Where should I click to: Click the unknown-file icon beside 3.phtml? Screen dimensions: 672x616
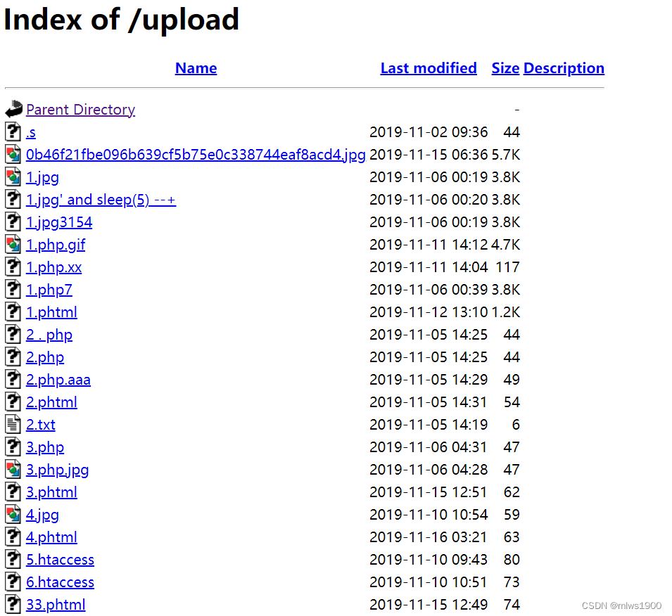[13, 492]
